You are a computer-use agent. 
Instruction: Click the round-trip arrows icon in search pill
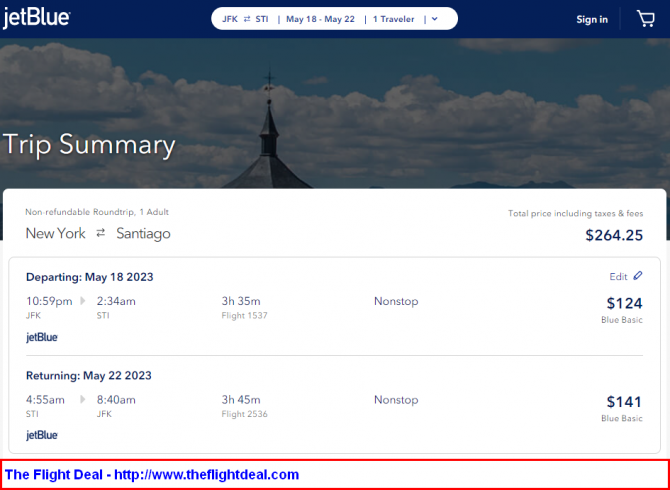point(247,19)
